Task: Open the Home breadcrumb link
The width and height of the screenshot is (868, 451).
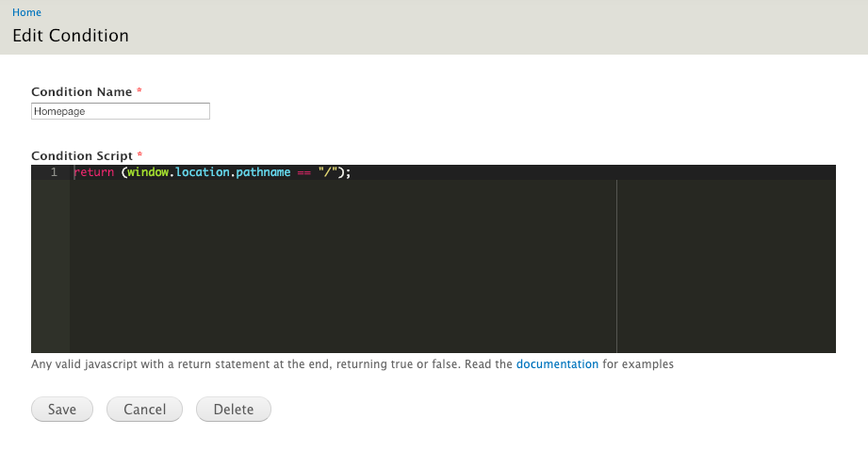Action: coord(26,12)
